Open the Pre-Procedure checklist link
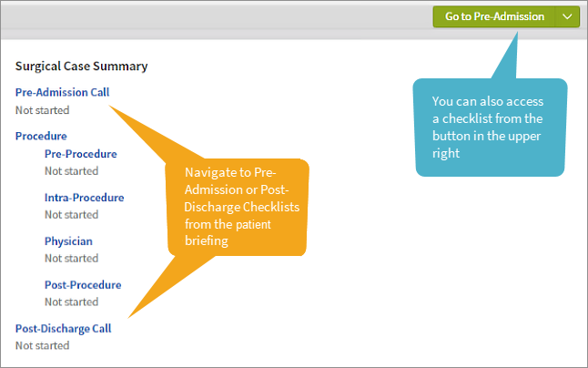 pyautogui.click(x=80, y=154)
